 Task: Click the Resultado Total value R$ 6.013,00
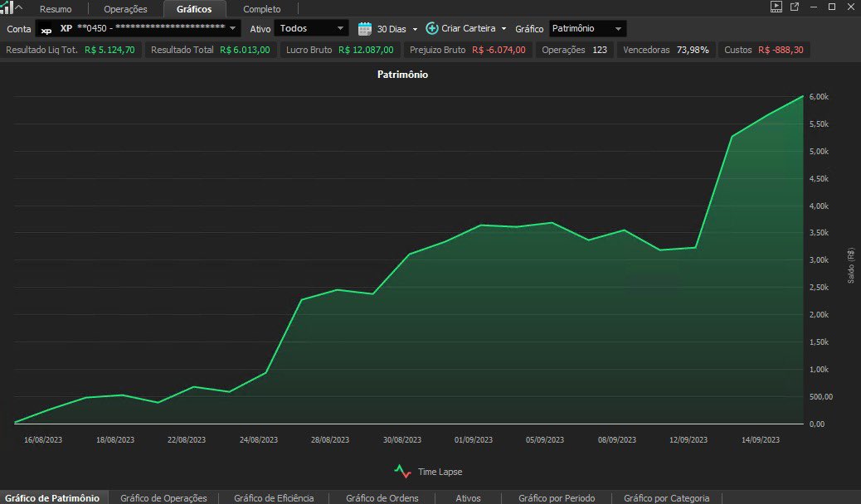click(x=245, y=50)
